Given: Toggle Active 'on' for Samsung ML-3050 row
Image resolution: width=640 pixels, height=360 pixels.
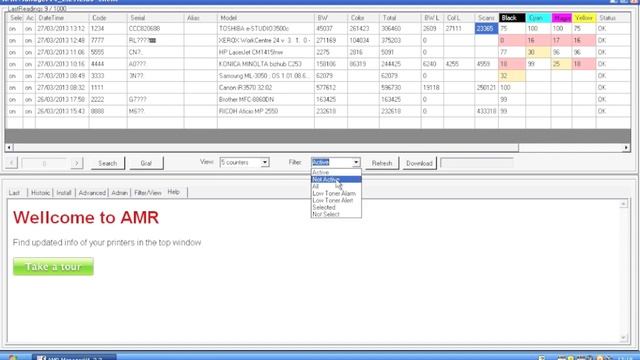Looking at the screenshot, I should 29,76.
